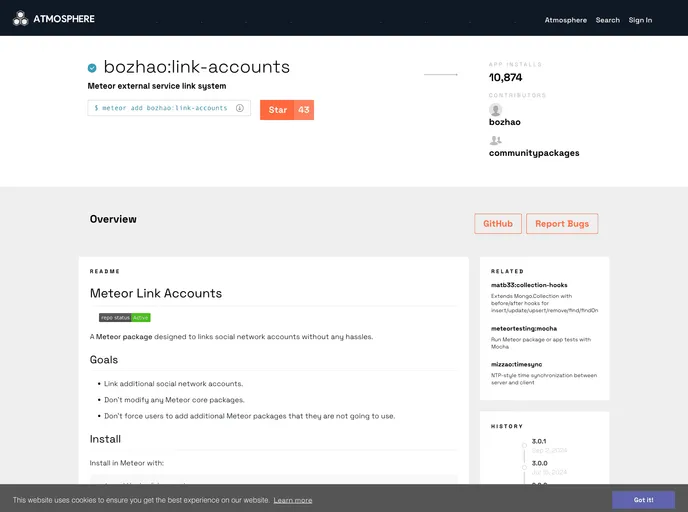Viewport: 688px width, 512px height.
Task: Follow the Learn more cookie link
Action: [293, 500]
